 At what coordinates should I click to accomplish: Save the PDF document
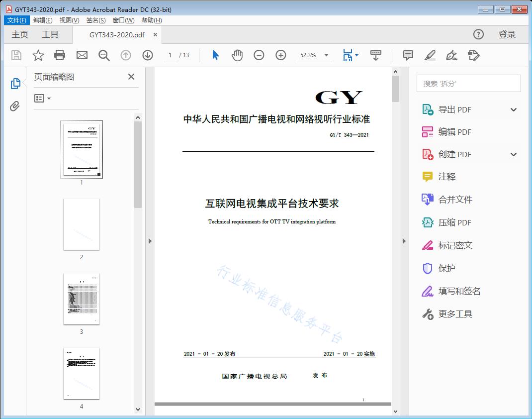[15, 55]
